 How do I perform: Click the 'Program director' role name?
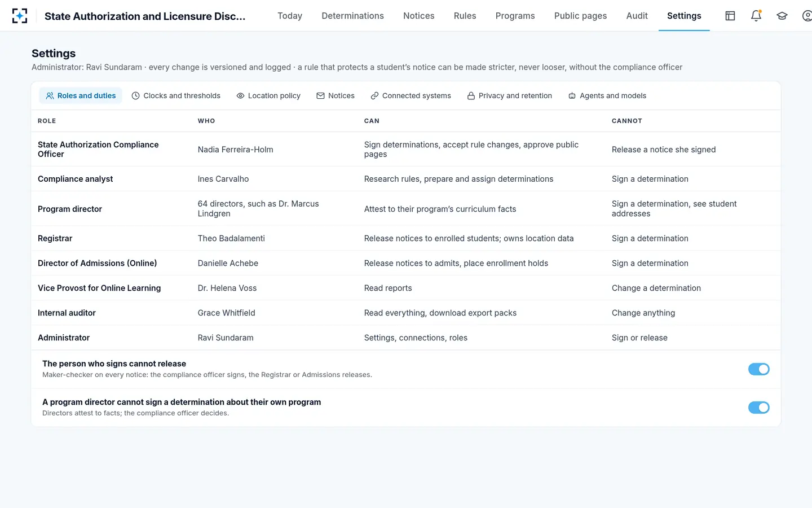(70, 209)
